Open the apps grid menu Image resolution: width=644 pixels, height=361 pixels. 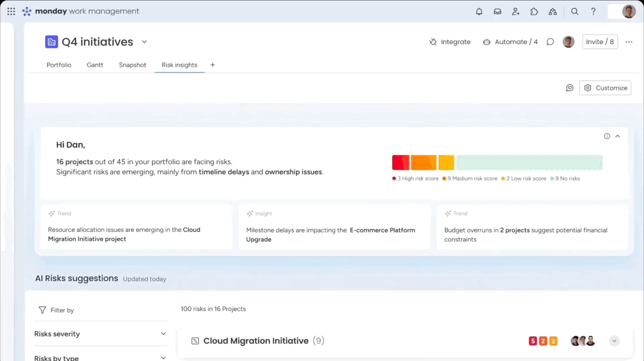click(x=11, y=11)
